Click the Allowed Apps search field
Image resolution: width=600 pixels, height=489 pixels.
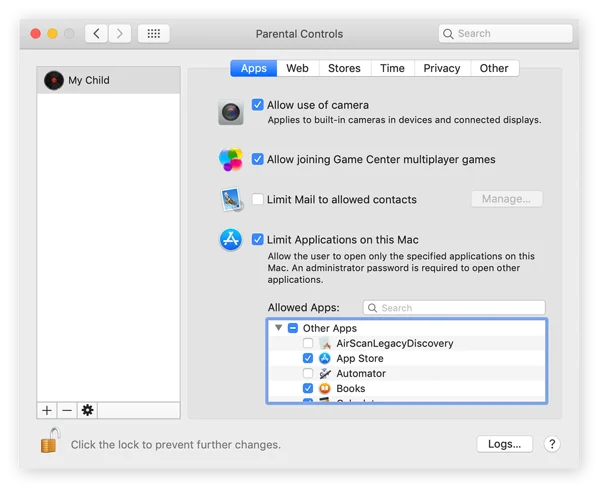coord(454,308)
